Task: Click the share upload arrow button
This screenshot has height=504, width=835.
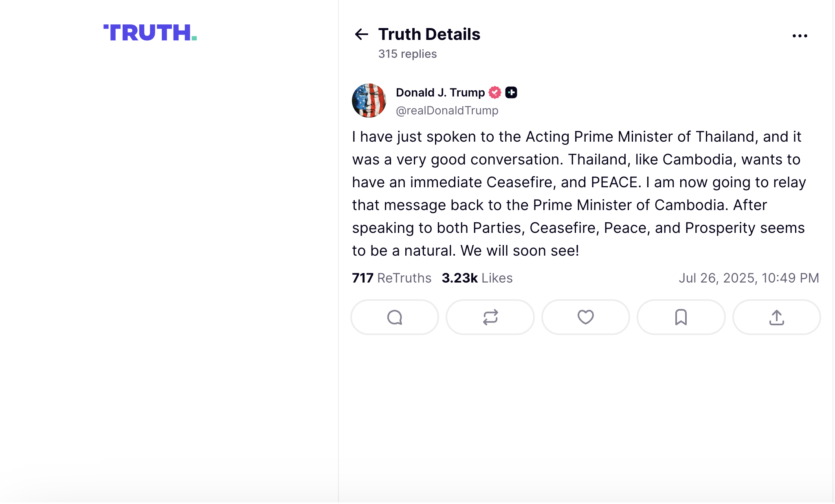Action: 776,317
